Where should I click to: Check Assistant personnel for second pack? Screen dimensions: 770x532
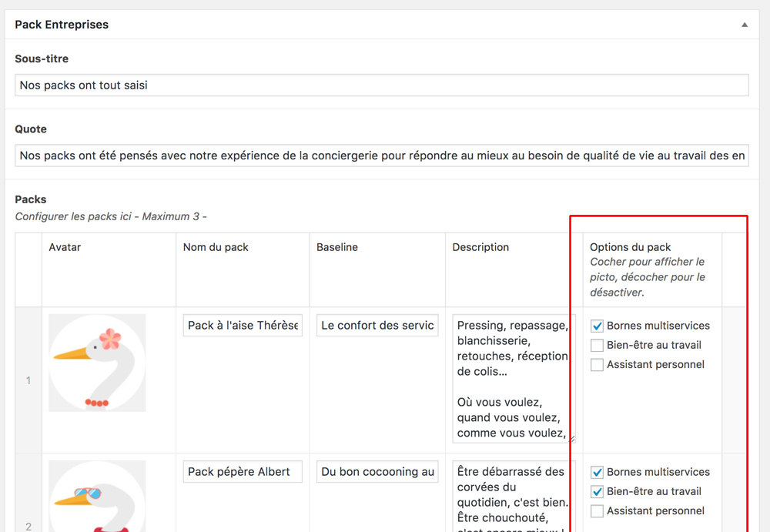coord(597,511)
